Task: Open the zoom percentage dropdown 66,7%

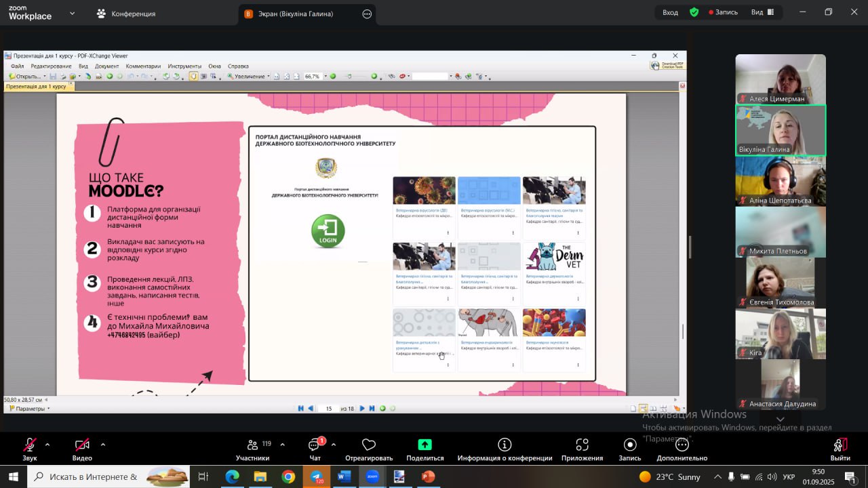Action: coord(325,77)
